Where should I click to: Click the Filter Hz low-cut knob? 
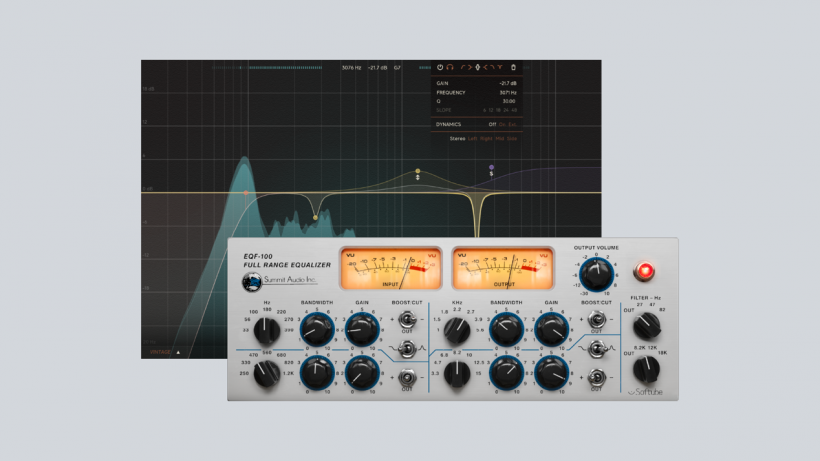point(647,325)
